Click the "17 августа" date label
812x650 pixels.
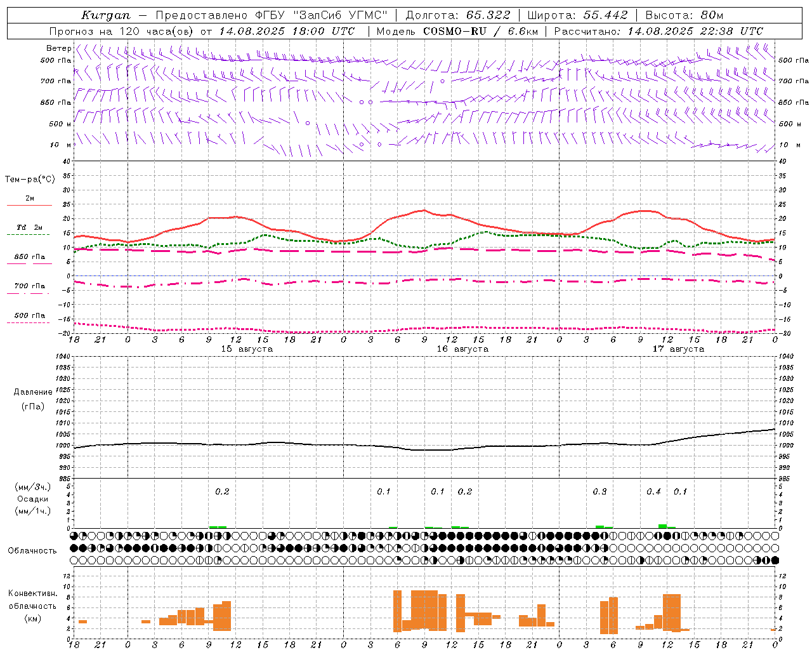click(x=678, y=349)
